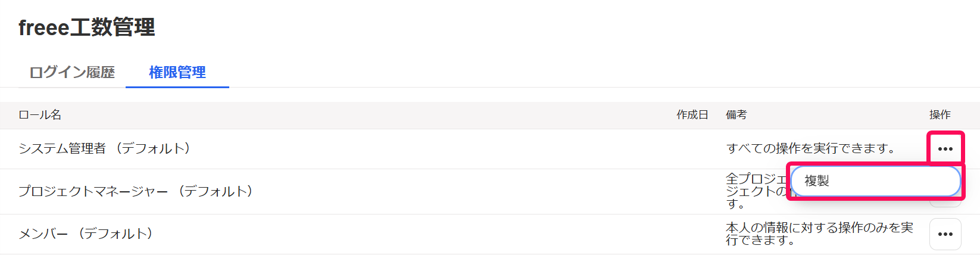Screen dimensions: 980x255
Task: Click the 操作 column header
Action: pyautogui.click(x=940, y=115)
